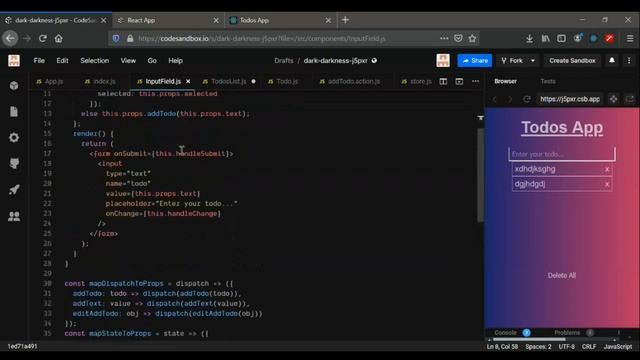Open the shield tracking protection icon
The image size is (640, 360).
coord(116,38)
